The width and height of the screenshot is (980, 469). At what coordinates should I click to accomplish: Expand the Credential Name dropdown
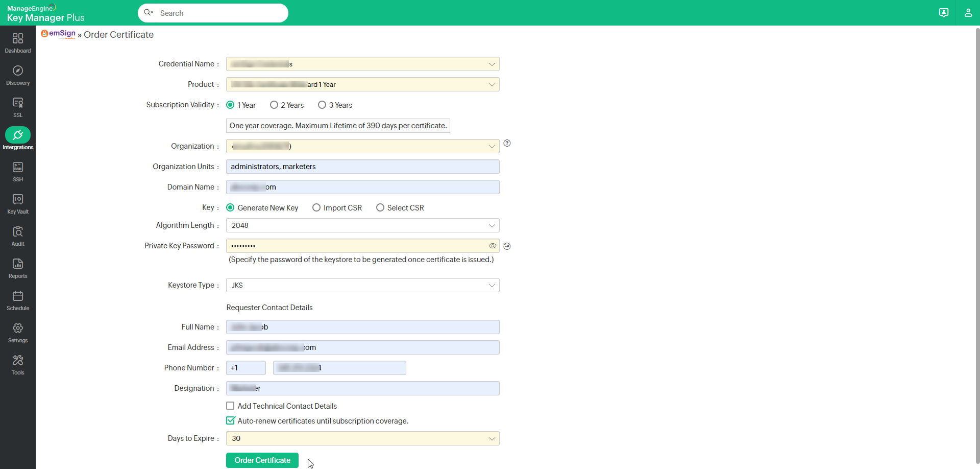[363, 64]
